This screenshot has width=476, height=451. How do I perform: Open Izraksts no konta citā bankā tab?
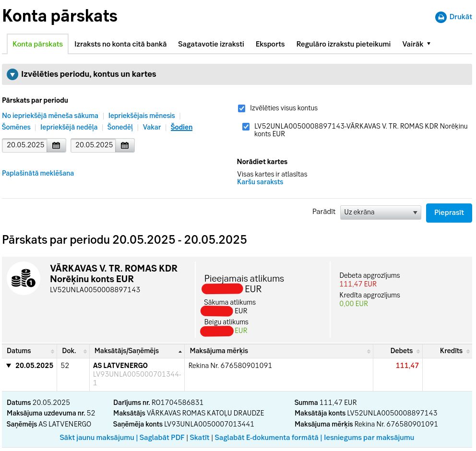click(120, 44)
